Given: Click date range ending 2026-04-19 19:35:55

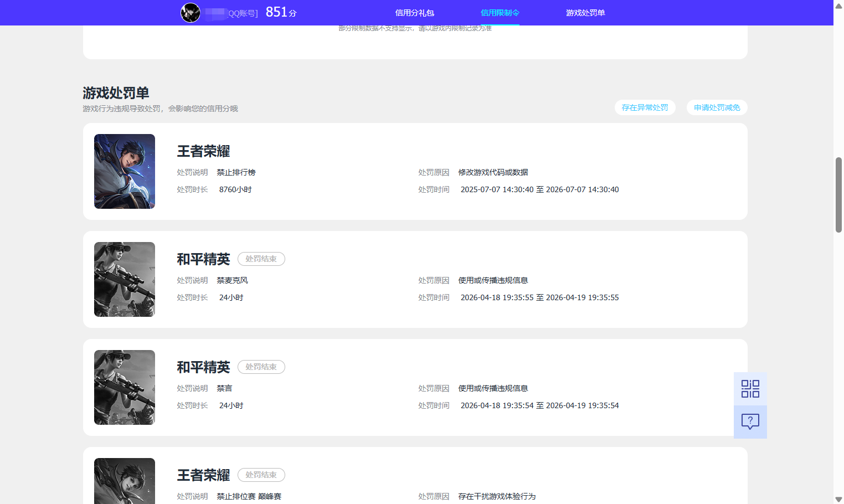Looking at the screenshot, I should click(540, 297).
